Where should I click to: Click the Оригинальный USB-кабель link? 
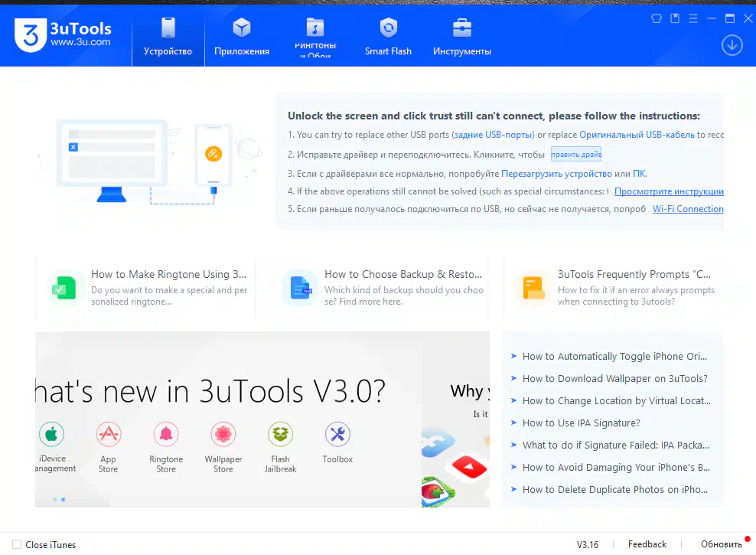(x=637, y=135)
